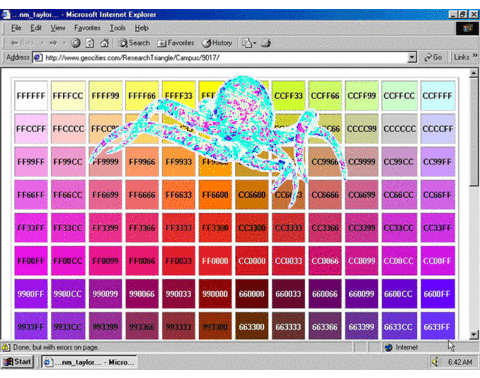Show the History panel
Viewport: 480px width, 378px height.
pyautogui.click(x=217, y=43)
